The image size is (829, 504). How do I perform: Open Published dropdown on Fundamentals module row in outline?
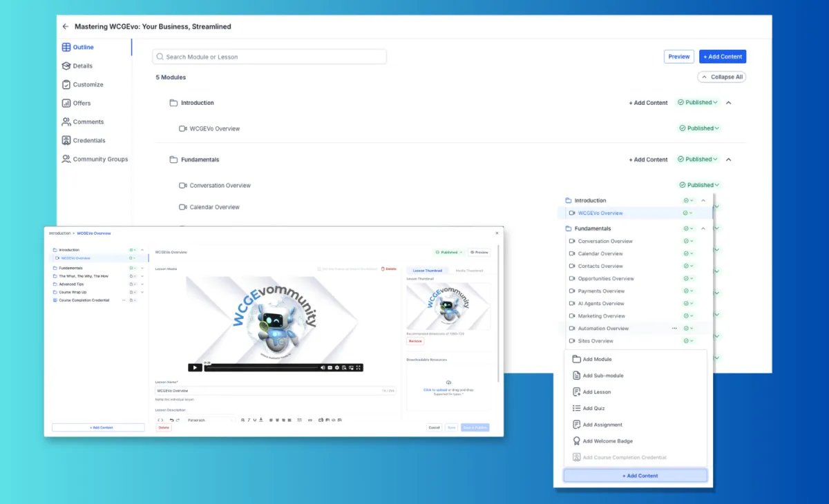(698, 159)
